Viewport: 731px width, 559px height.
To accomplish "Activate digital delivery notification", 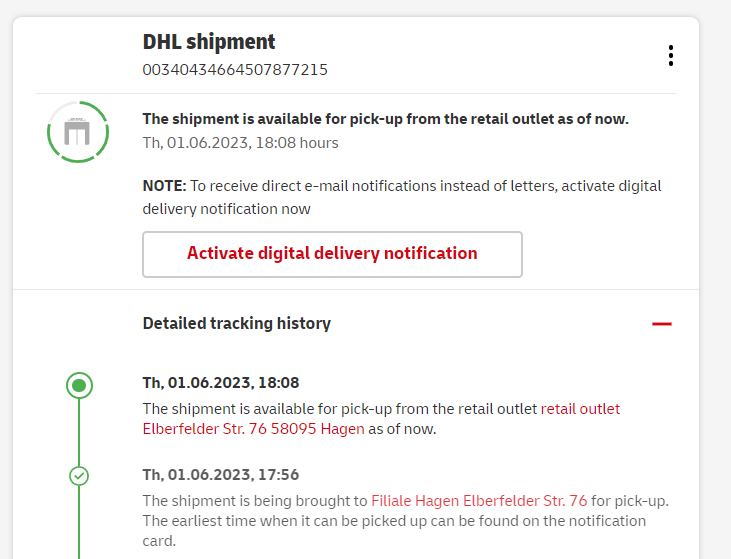I will 332,254.
